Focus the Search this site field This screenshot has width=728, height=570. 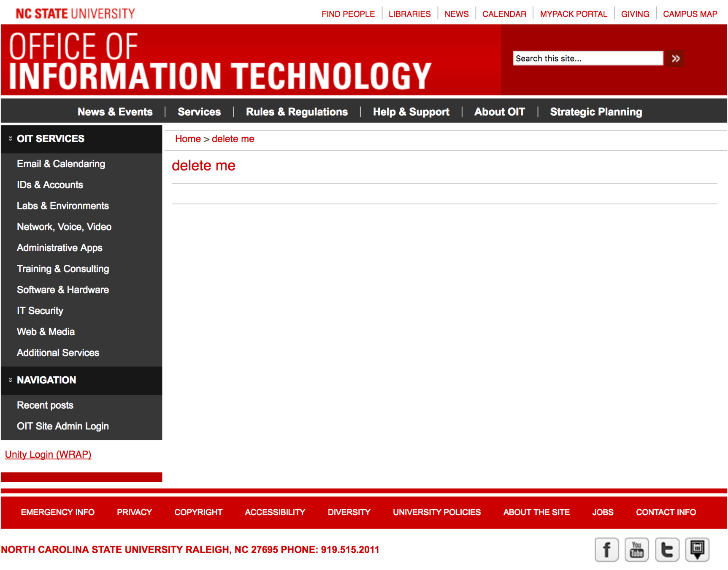(588, 58)
